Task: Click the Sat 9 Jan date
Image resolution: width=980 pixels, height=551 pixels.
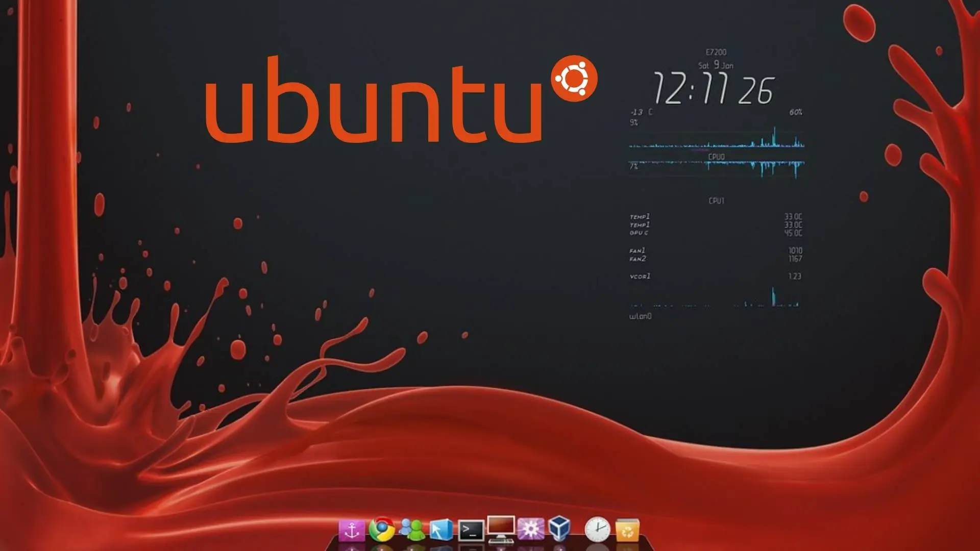Action: tap(716, 65)
